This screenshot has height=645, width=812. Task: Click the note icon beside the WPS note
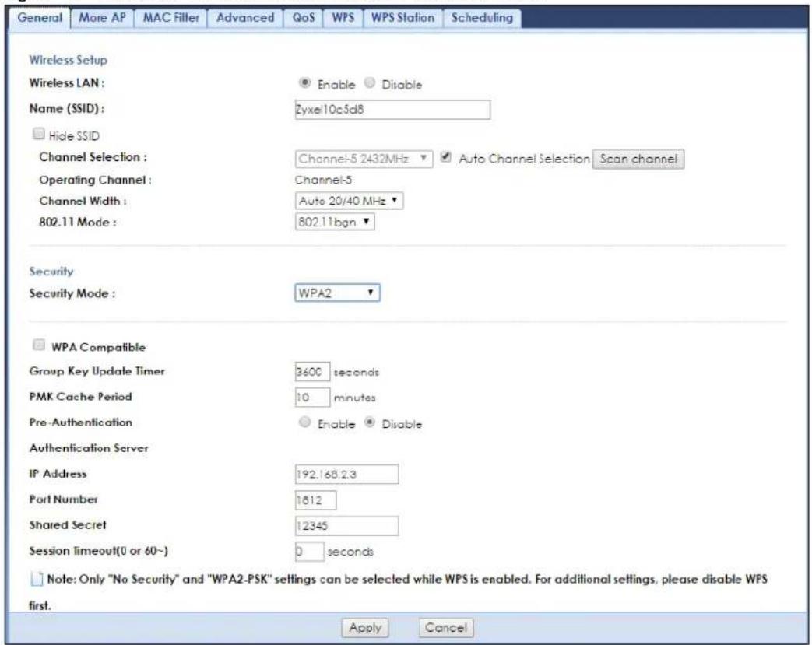pyautogui.click(x=37, y=580)
